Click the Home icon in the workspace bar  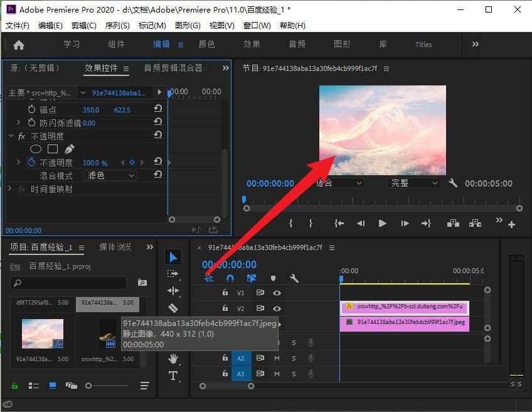(19, 45)
